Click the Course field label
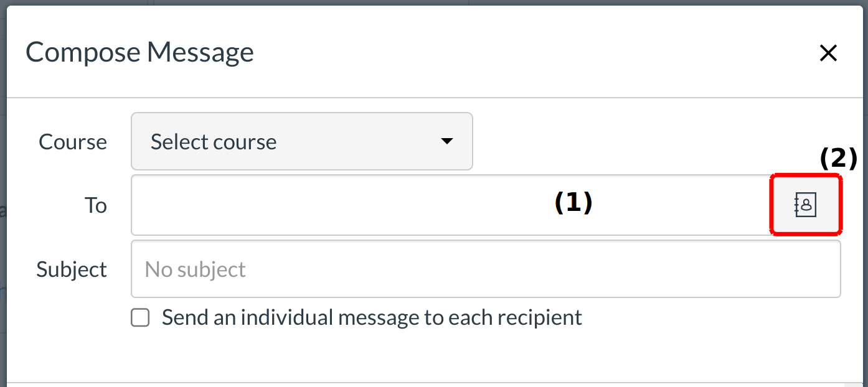This screenshot has width=868, height=387. tap(73, 142)
